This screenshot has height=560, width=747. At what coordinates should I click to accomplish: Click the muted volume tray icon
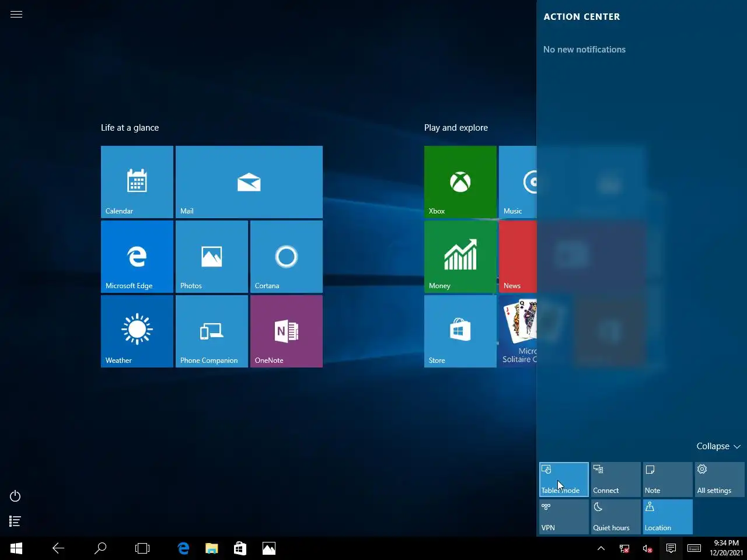click(x=647, y=548)
